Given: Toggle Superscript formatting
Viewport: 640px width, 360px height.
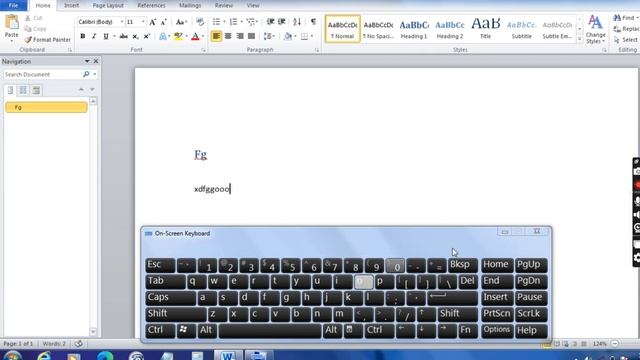Looking at the screenshot, I should [147, 36].
